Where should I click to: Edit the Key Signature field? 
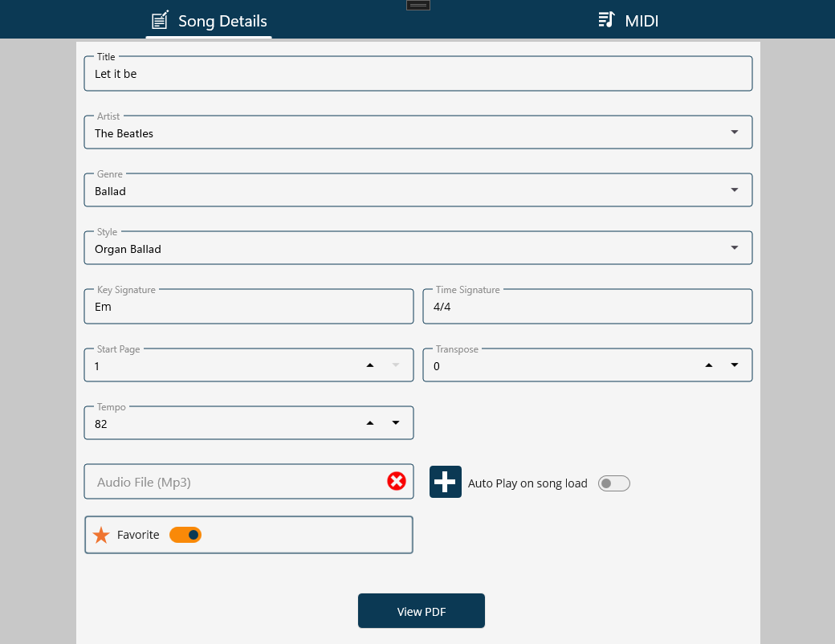click(x=249, y=307)
